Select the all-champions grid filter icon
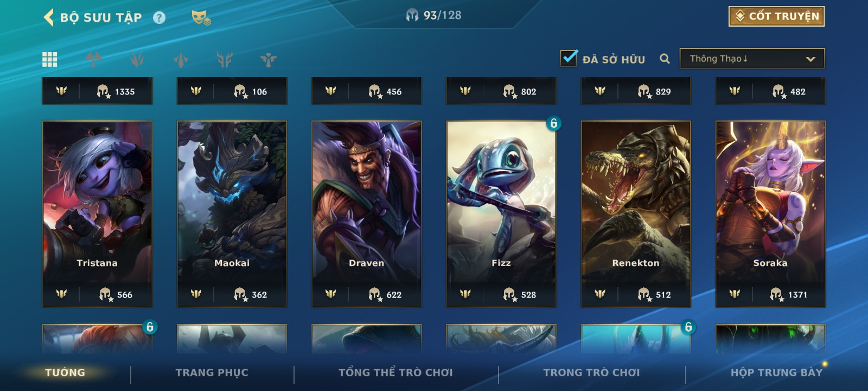The width and height of the screenshot is (868, 391). coord(50,59)
